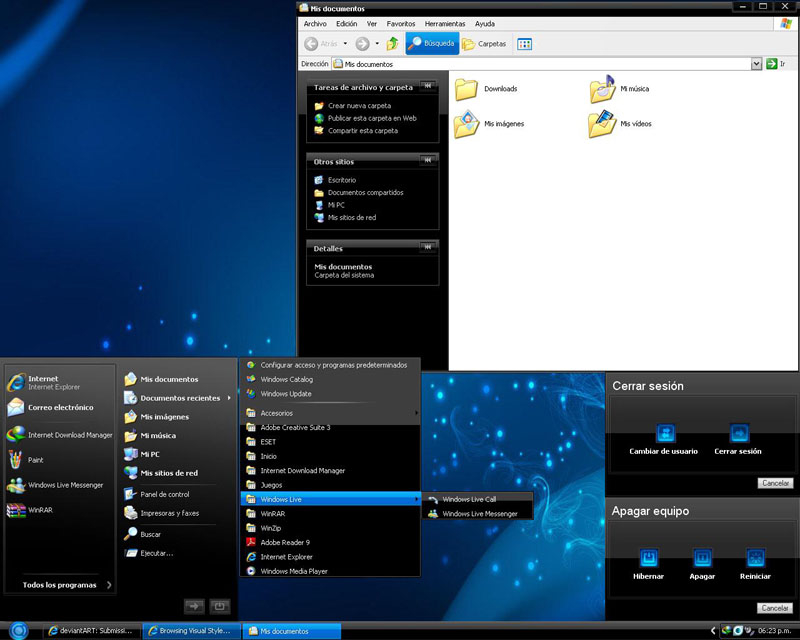This screenshot has width=800, height=640.
Task: Open the Mi música folder icon
Action: tap(603, 89)
